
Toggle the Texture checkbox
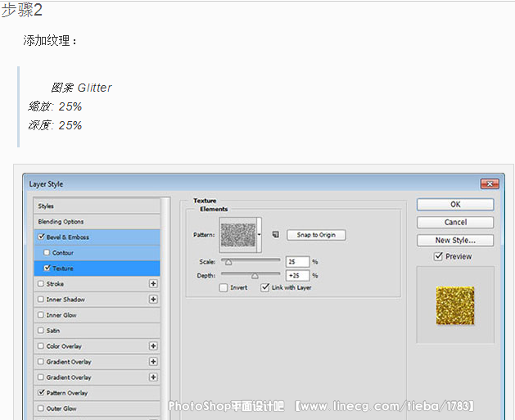[47, 268]
